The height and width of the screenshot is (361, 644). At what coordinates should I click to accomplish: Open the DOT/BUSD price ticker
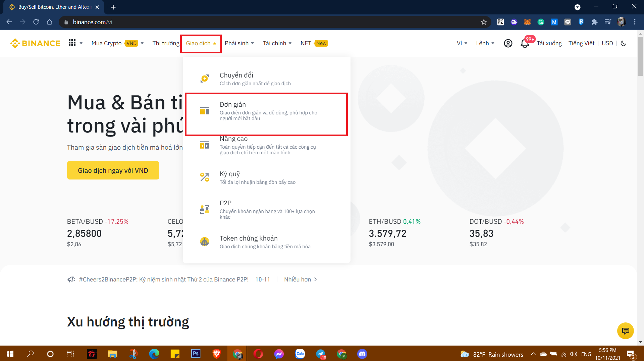pos(497,233)
